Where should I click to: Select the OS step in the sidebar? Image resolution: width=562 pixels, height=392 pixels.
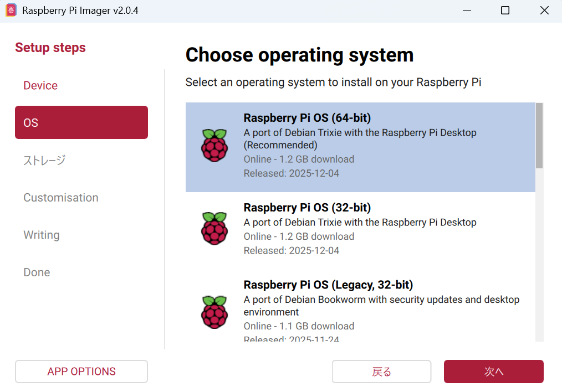[81, 122]
